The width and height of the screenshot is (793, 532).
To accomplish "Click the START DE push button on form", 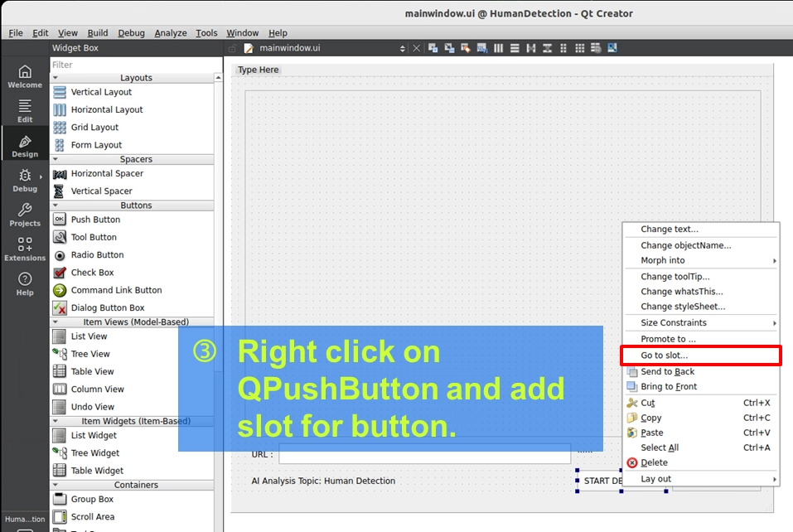I will pos(600,481).
